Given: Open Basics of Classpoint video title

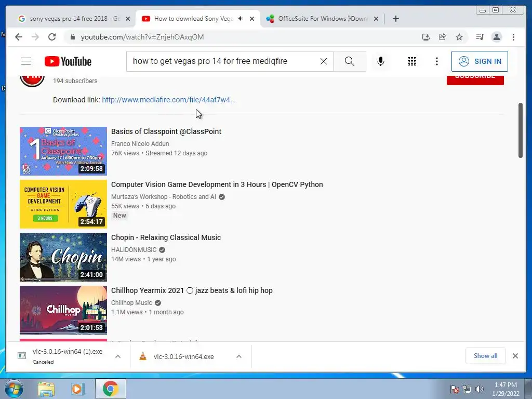Looking at the screenshot, I should 166,131.
